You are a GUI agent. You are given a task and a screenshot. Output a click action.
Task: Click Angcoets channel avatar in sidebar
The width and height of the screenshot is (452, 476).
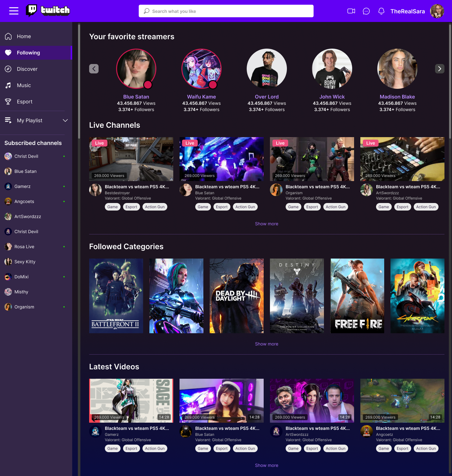pyautogui.click(x=8, y=201)
